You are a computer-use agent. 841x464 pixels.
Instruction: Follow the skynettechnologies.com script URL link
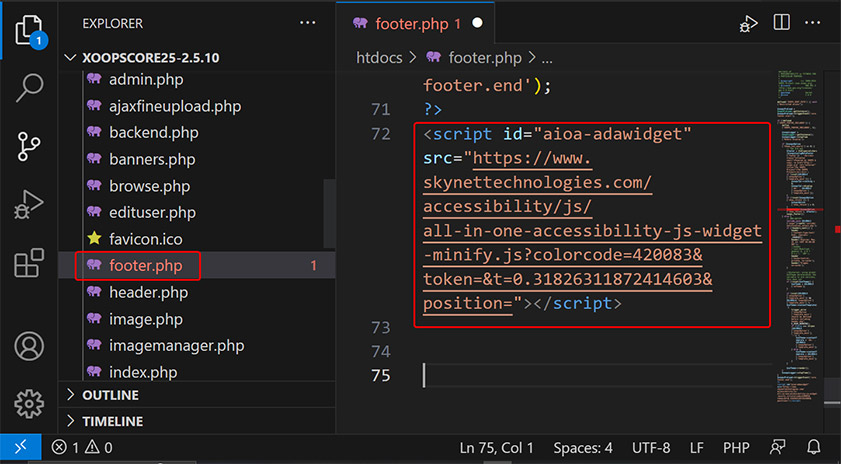click(592, 231)
